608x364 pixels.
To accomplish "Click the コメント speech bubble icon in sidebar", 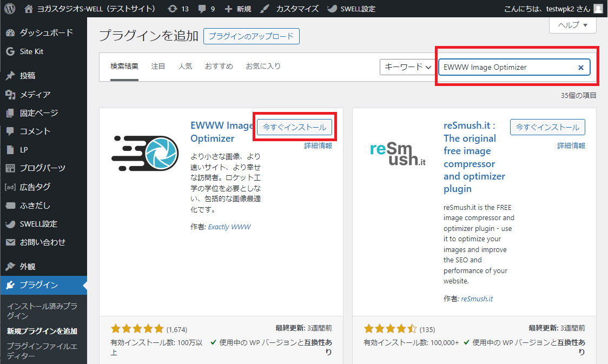I will [x=10, y=131].
